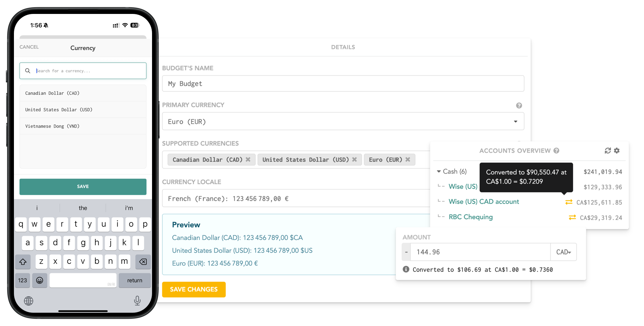Image resolution: width=644 pixels, height=326 pixels.
Task: Remove Canadian Dollar (CAD) from supported currencies
Action: point(248,160)
